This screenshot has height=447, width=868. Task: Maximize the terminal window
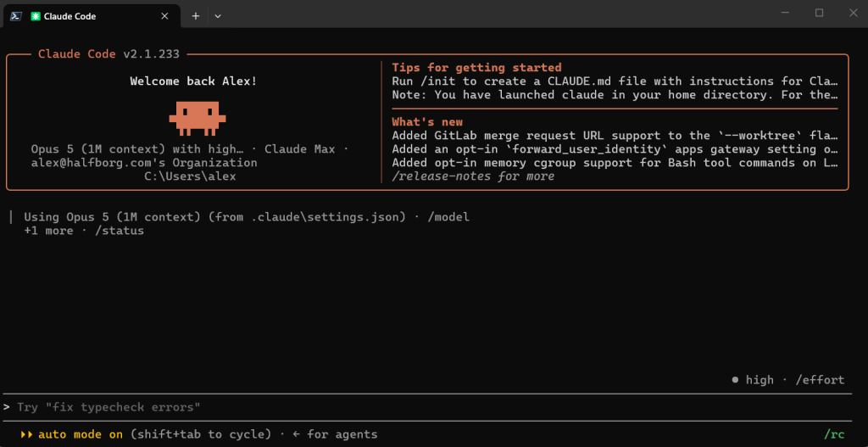[820, 14]
